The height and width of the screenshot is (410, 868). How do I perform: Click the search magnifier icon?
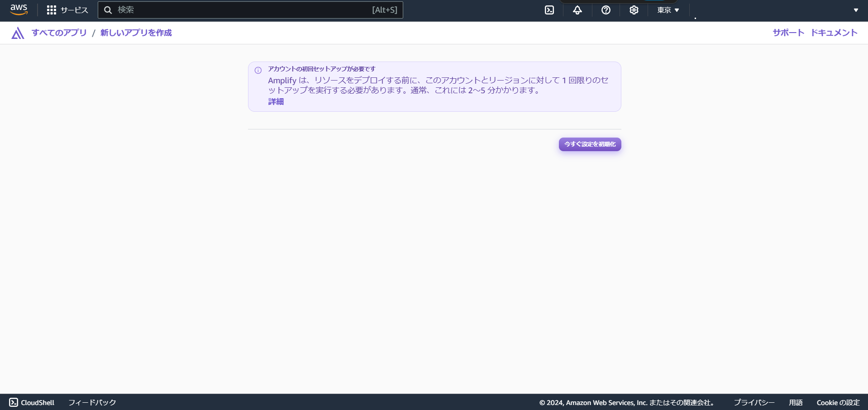pos(108,10)
